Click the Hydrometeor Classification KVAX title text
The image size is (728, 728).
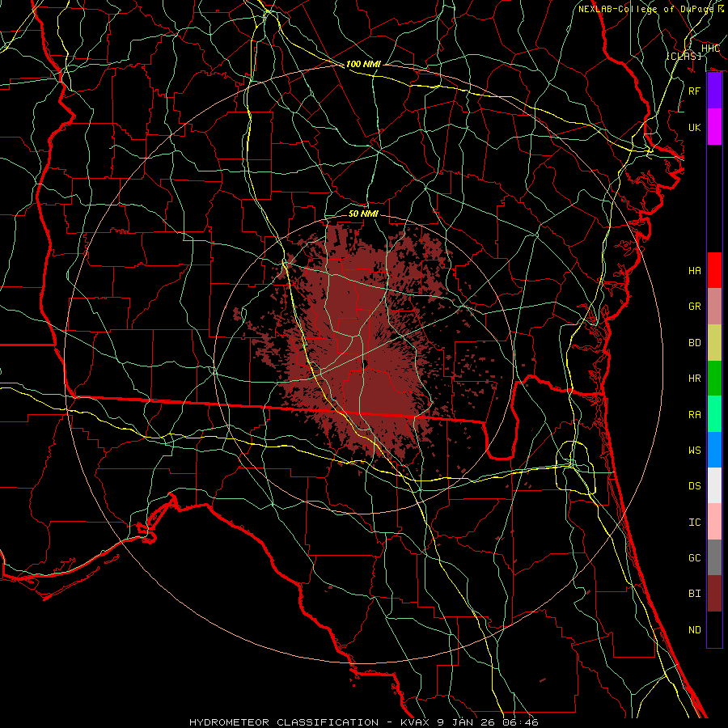[x=364, y=722]
